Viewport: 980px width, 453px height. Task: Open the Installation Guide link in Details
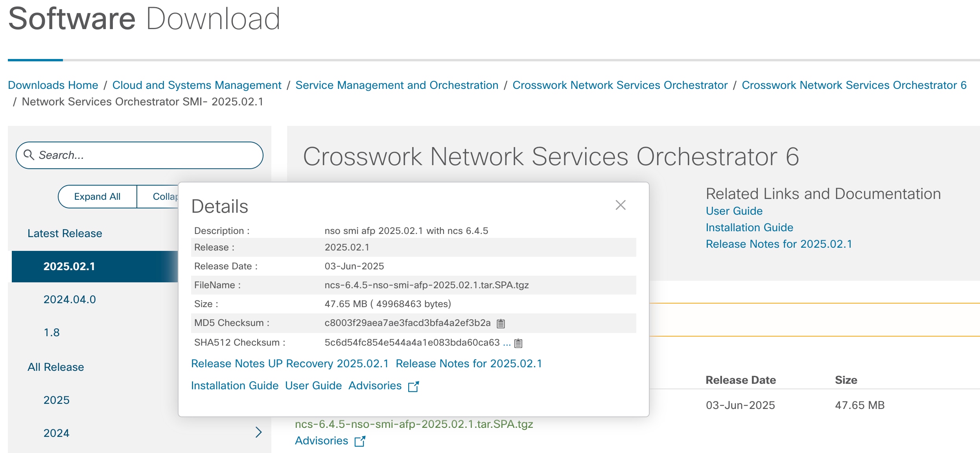point(235,385)
